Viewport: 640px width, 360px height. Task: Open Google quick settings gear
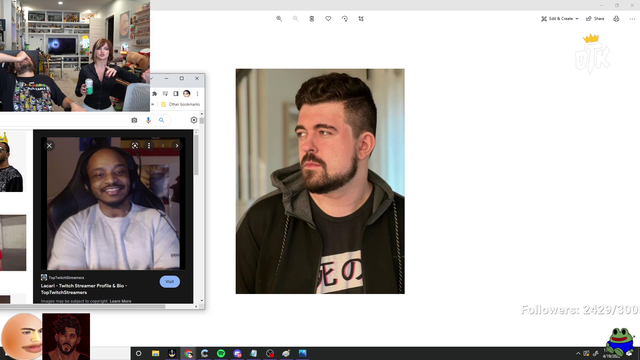[194, 120]
